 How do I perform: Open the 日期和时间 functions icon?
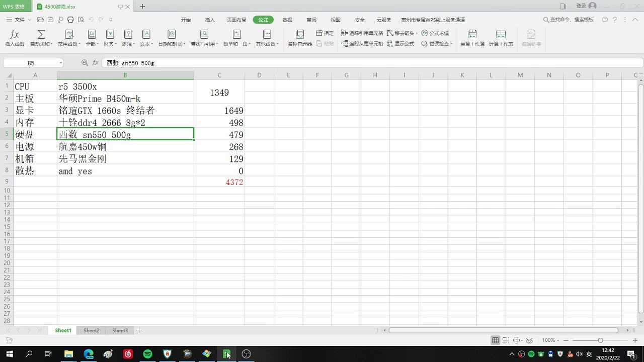point(172,34)
